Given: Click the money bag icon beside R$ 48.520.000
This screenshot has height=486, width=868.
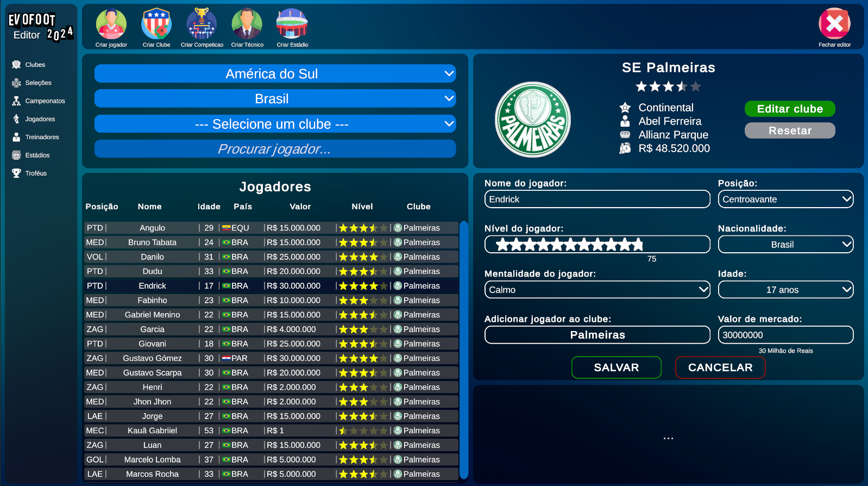Looking at the screenshot, I should (625, 148).
